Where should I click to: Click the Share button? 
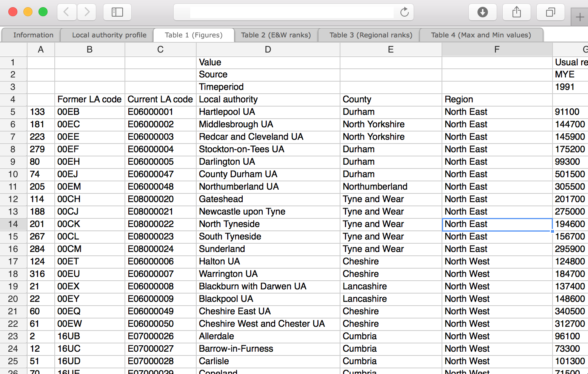pos(516,12)
